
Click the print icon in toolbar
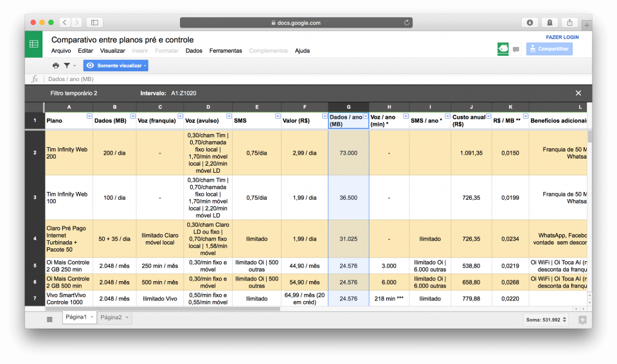(x=56, y=65)
